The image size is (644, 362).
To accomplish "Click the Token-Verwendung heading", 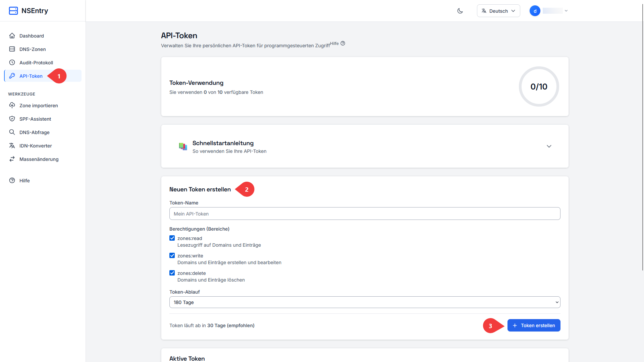I will [x=196, y=83].
